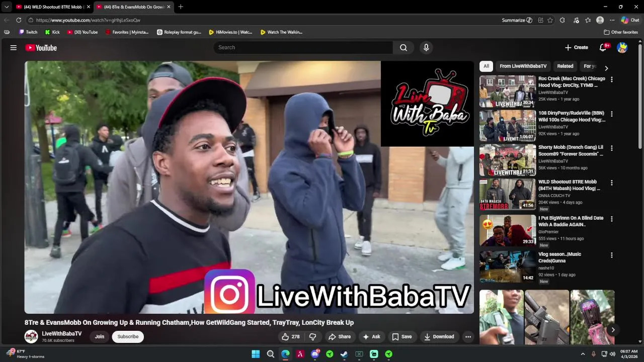Close the WILD Shootout browser tab
Image resolution: width=644 pixels, height=362 pixels.
pyautogui.click(x=89, y=7)
